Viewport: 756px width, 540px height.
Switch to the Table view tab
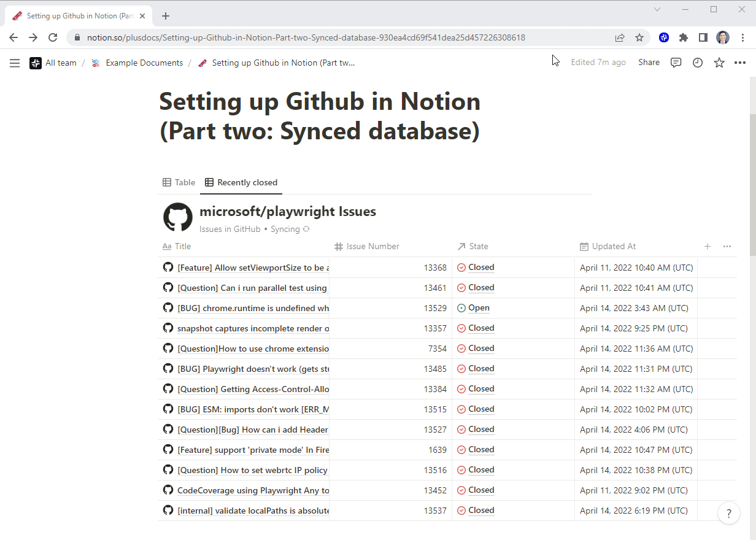(x=179, y=182)
